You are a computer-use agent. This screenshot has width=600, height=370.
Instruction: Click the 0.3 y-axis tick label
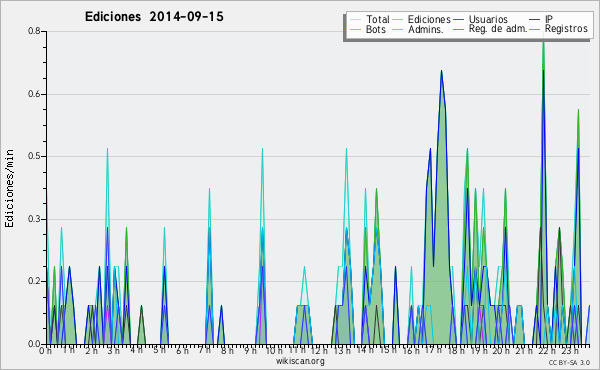(x=34, y=219)
